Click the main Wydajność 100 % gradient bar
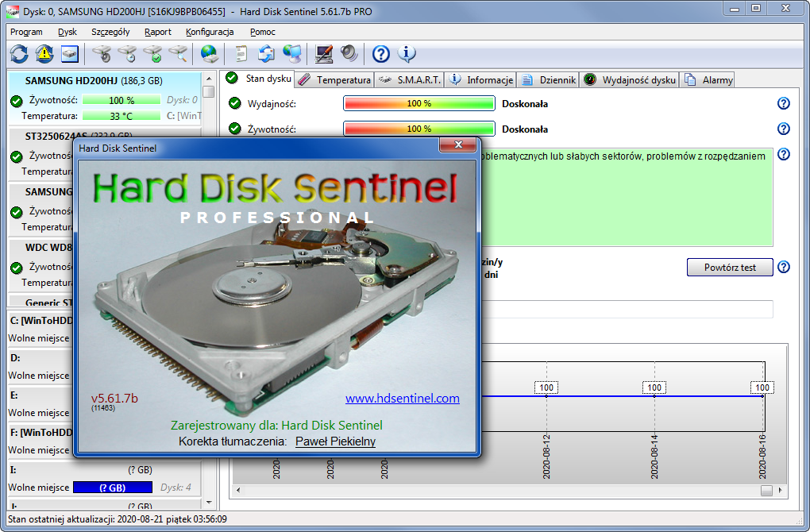 (419, 103)
